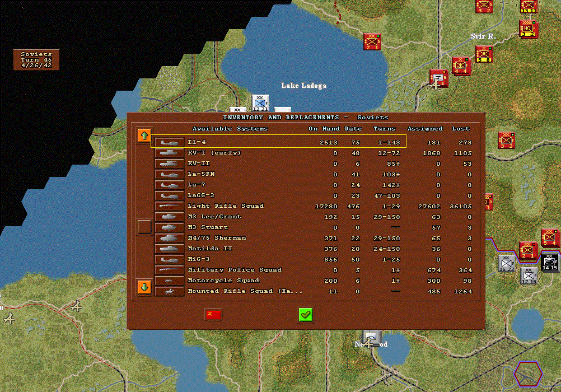The width and height of the screenshot is (561, 392).
Task: Click the On Hand column header
Action: pyautogui.click(x=324, y=128)
